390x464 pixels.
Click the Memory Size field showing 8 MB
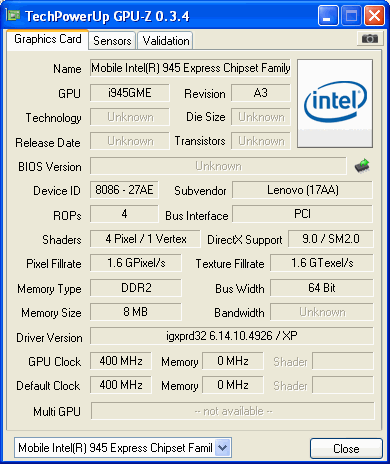136,312
